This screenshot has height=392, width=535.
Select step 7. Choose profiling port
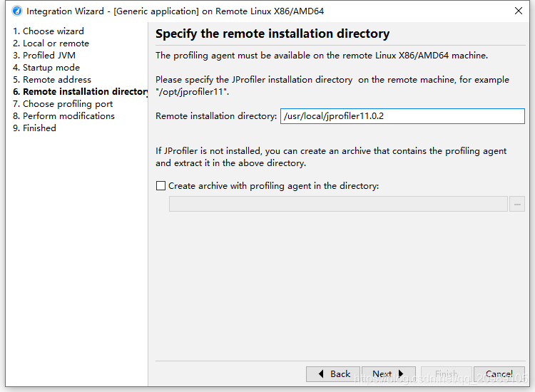pyautogui.click(x=63, y=104)
